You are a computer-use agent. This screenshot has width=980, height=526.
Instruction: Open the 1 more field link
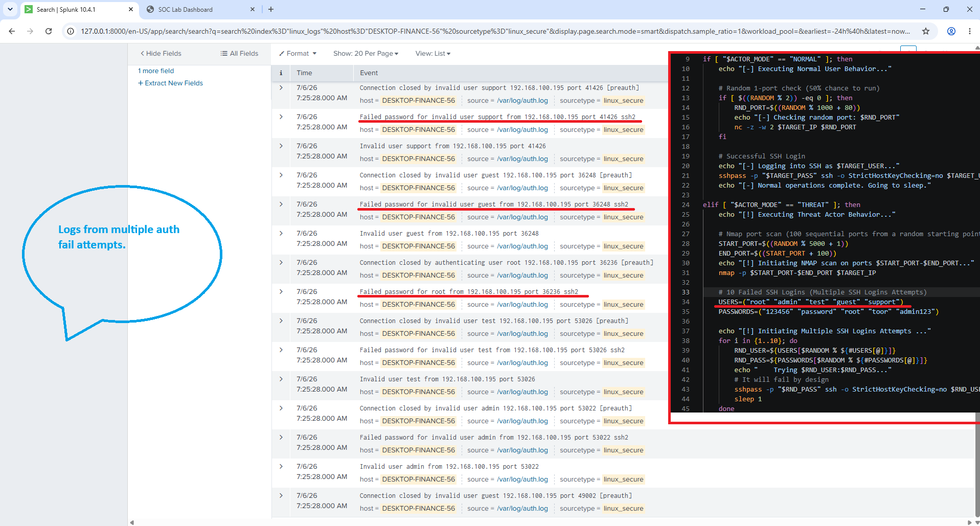pyautogui.click(x=156, y=71)
